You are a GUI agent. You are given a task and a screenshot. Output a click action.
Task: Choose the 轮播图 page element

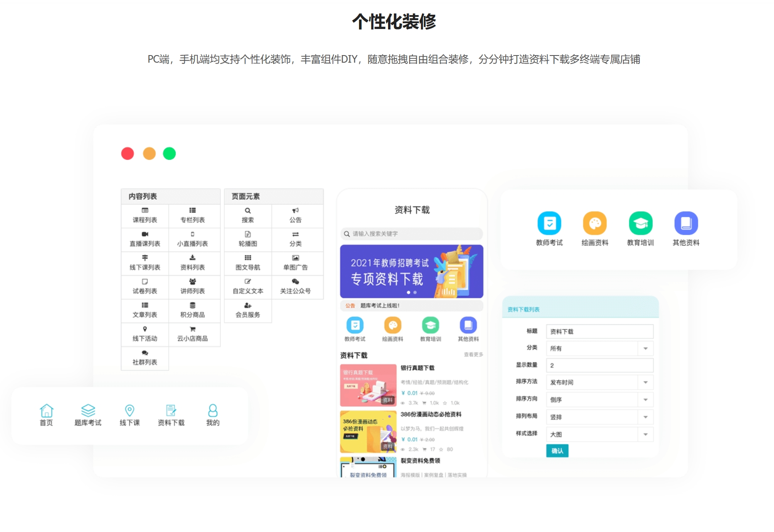(247, 239)
